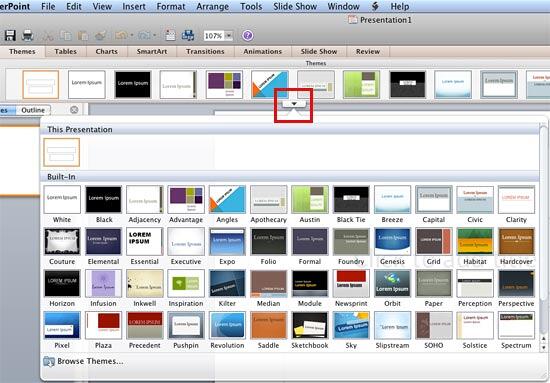The image size is (550, 383).
Task: Click the Undo arrow icon
Action: (x=121, y=35)
